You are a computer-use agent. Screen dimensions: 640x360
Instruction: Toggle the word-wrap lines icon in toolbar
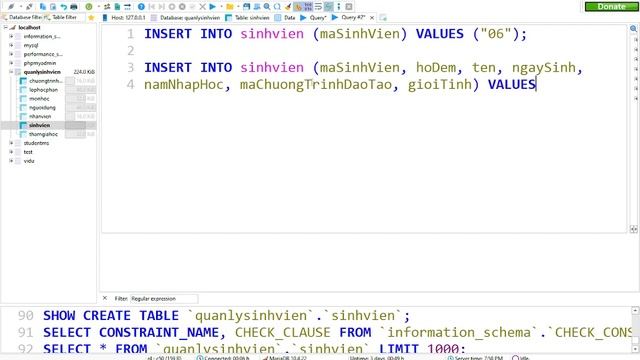(318, 7)
